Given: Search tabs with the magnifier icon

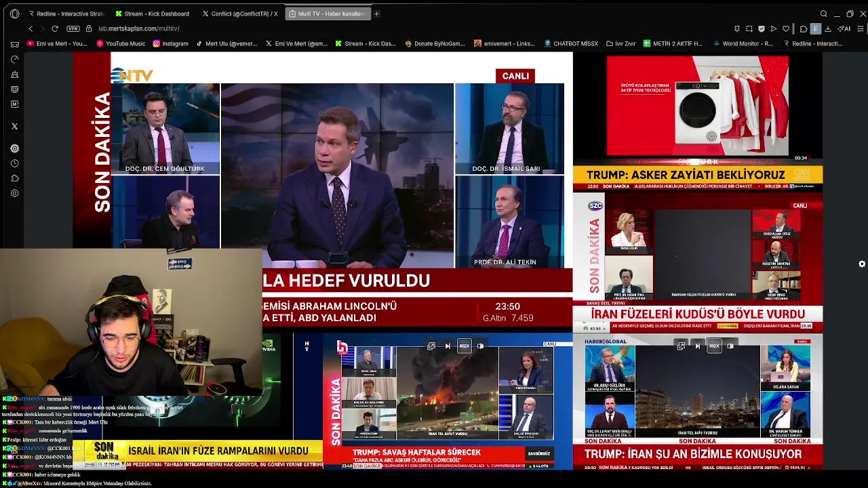Looking at the screenshot, I should coord(824,14).
